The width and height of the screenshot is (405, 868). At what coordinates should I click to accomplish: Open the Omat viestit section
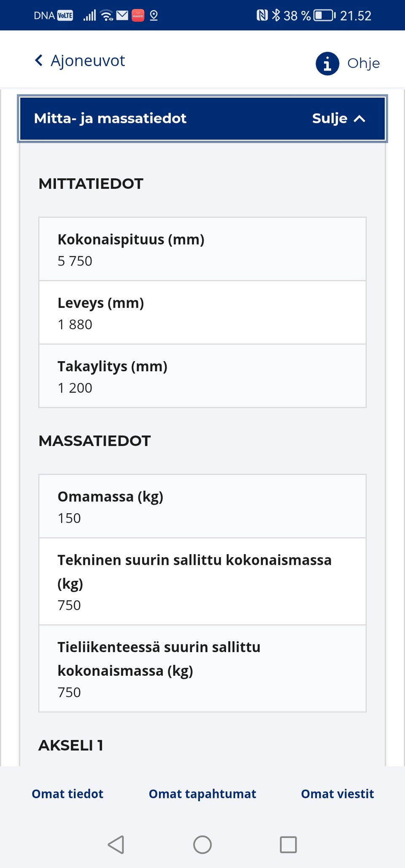[337, 794]
